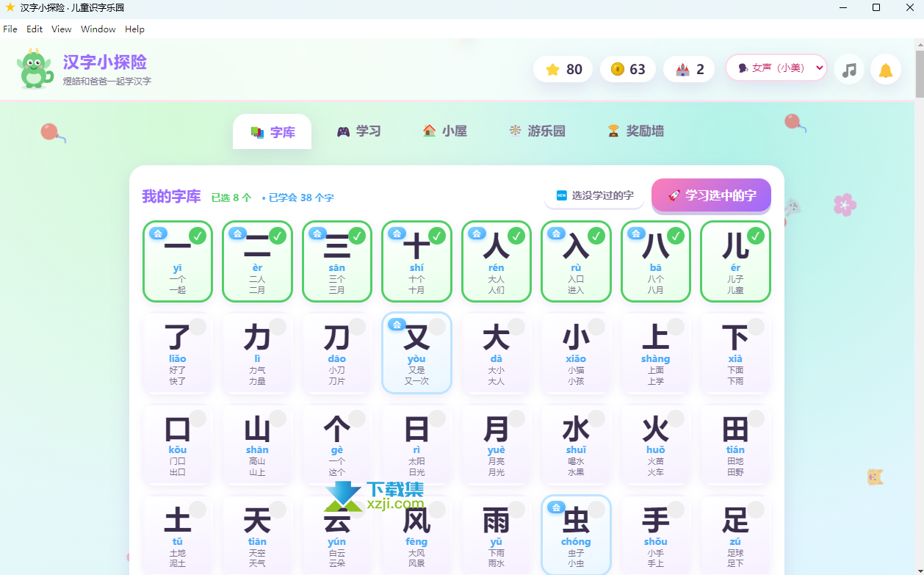Click the 已学会 38 个字 status text
The height and width of the screenshot is (575, 924).
298,198
